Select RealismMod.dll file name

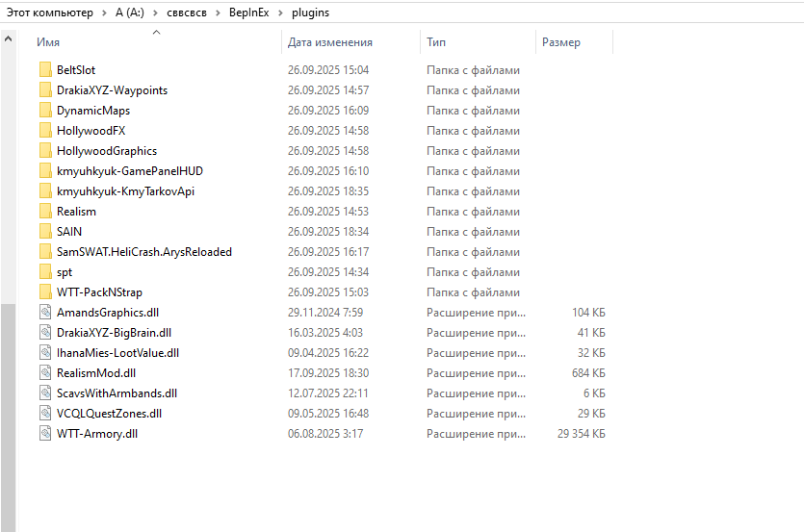pyautogui.click(x=96, y=373)
